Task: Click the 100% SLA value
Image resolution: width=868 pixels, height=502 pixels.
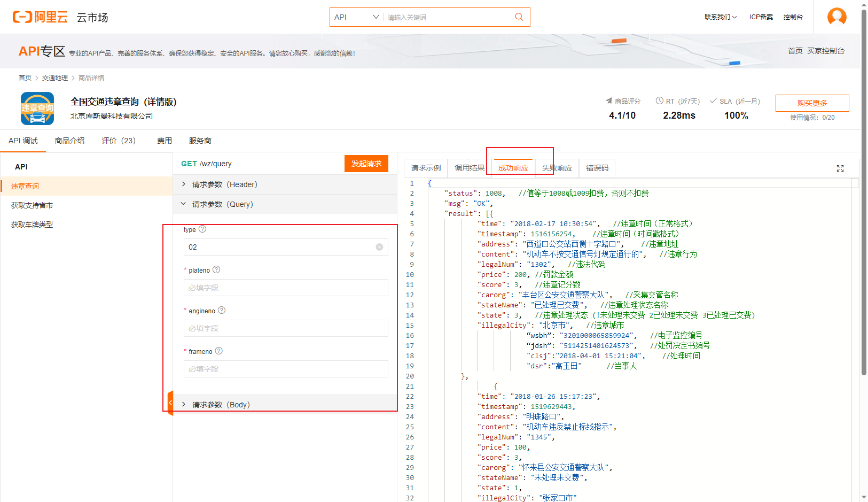Action: click(736, 115)
